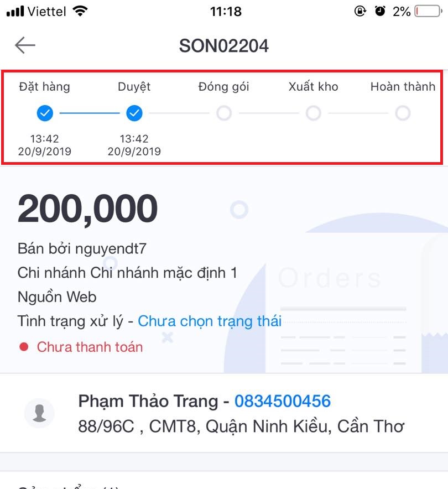
Task: Tap the customer avatar icon
Action: point(39,413)
